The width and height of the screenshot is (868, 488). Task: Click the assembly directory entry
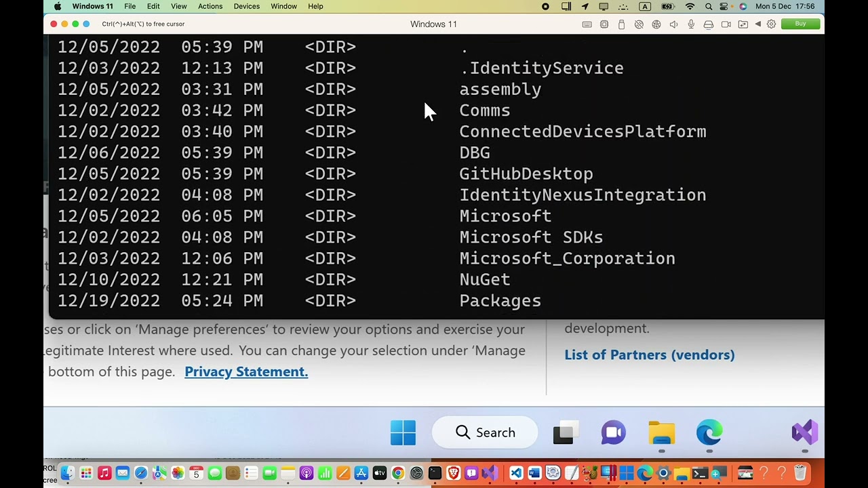500,89
